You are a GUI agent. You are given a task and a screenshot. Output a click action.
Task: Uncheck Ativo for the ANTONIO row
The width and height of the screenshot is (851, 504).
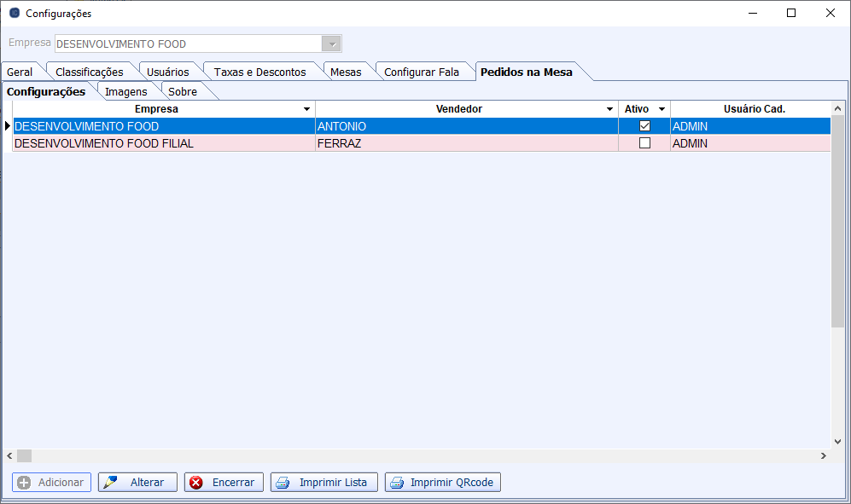(644, 126)
